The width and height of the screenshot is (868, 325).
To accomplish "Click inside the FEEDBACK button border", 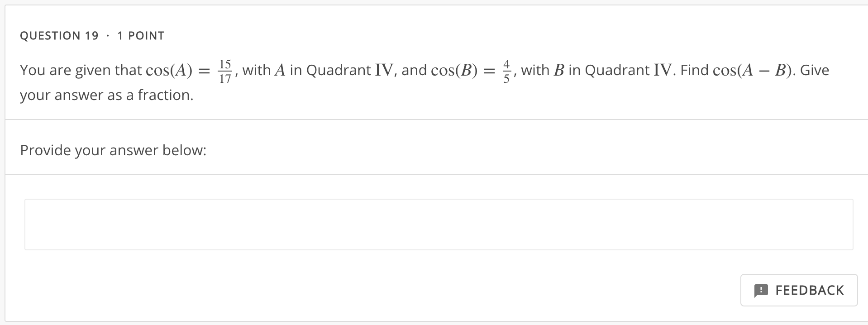I will click(x=799, y=290).
